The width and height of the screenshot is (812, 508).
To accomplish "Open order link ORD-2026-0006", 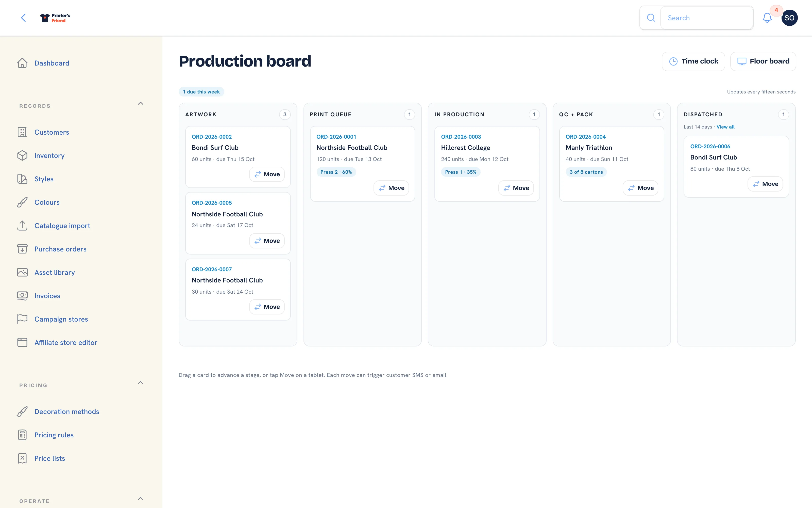I will (710, 147).
